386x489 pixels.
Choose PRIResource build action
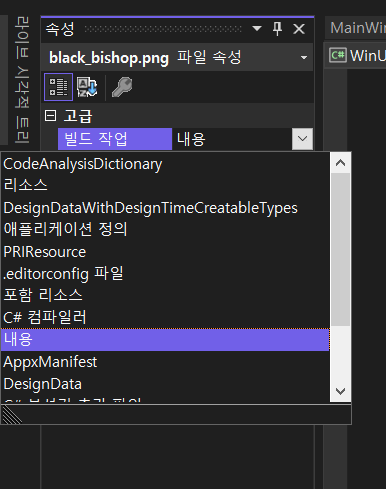coord(165,252)
